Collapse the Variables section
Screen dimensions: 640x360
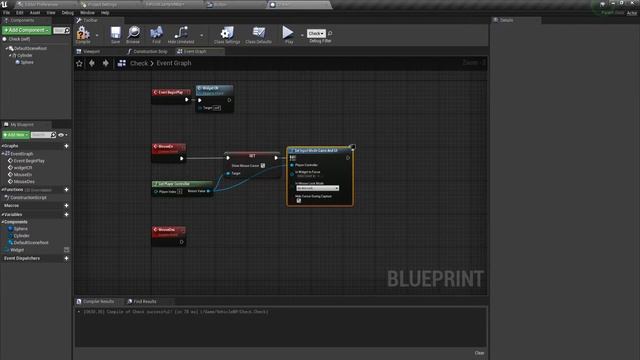tap(2, 214)
